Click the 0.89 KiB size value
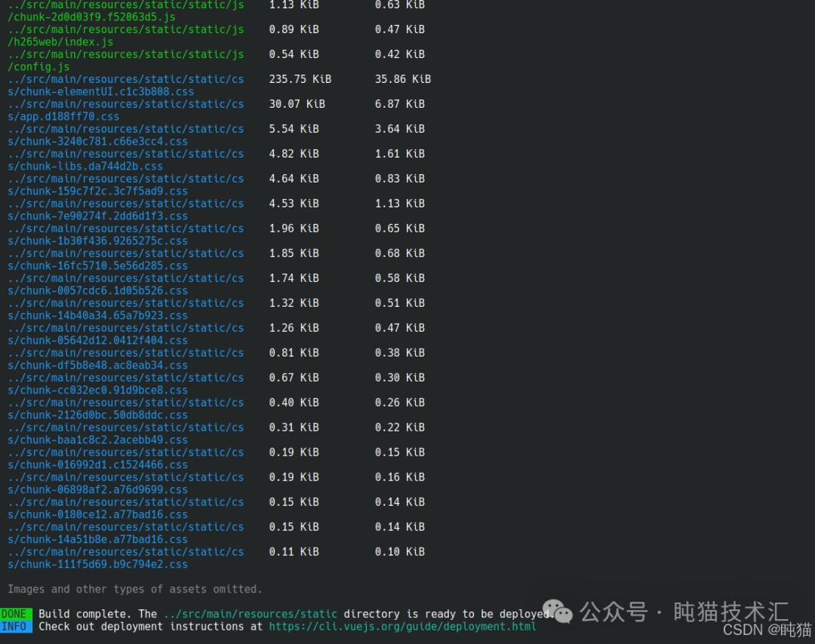 point(294,29)
